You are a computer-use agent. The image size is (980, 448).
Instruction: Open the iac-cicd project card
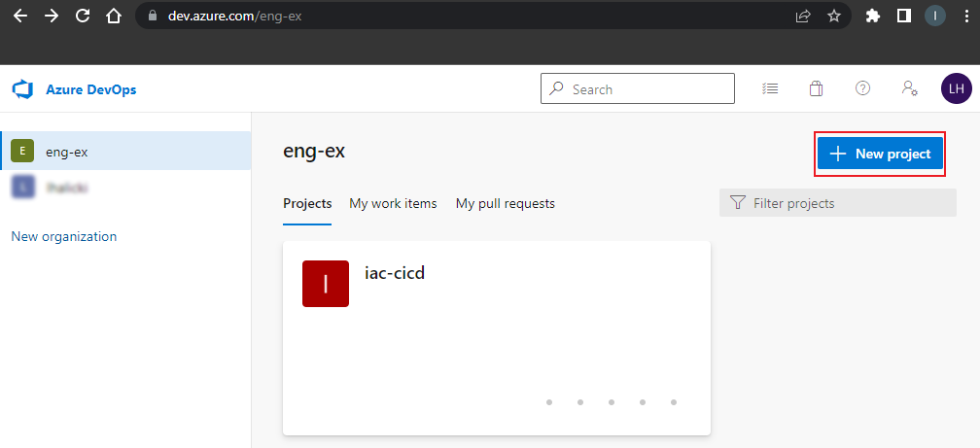(497, 338)
